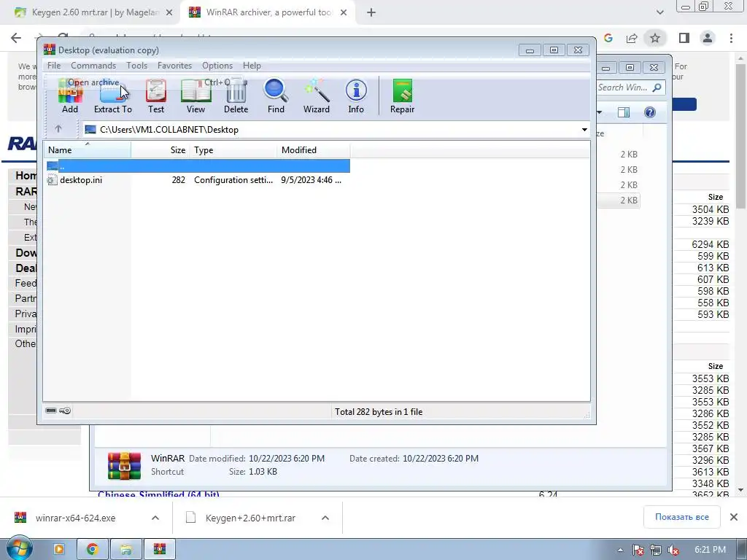Click the network status tray icon

point(656,550)
